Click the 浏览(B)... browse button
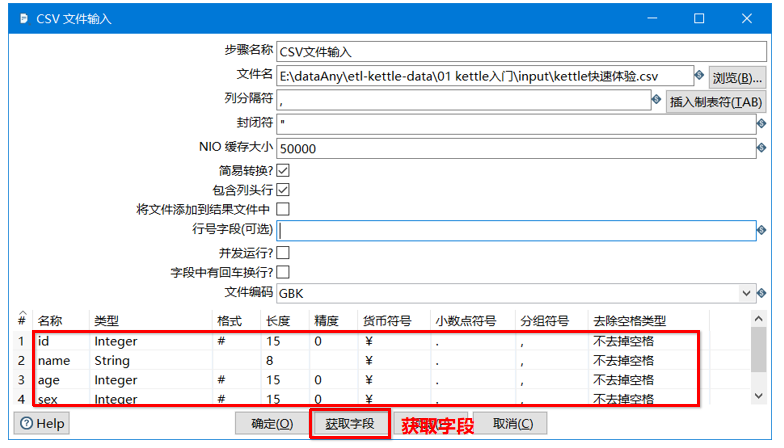 tap(738, 78)
